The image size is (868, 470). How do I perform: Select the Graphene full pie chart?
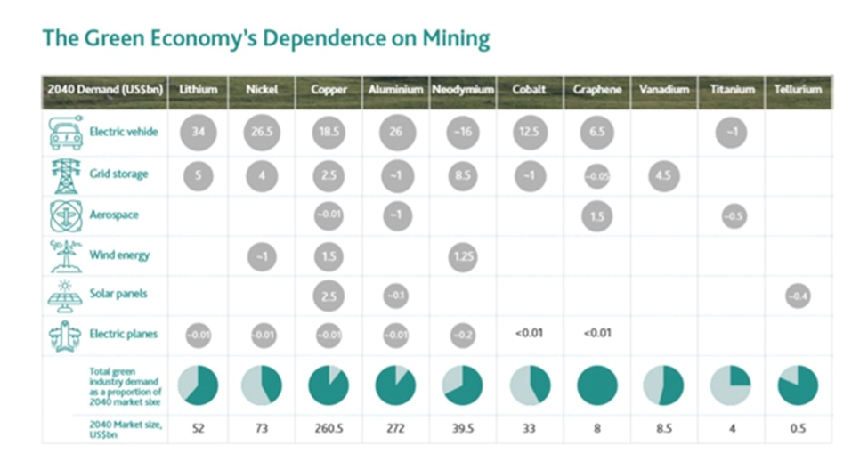[596, 385]
